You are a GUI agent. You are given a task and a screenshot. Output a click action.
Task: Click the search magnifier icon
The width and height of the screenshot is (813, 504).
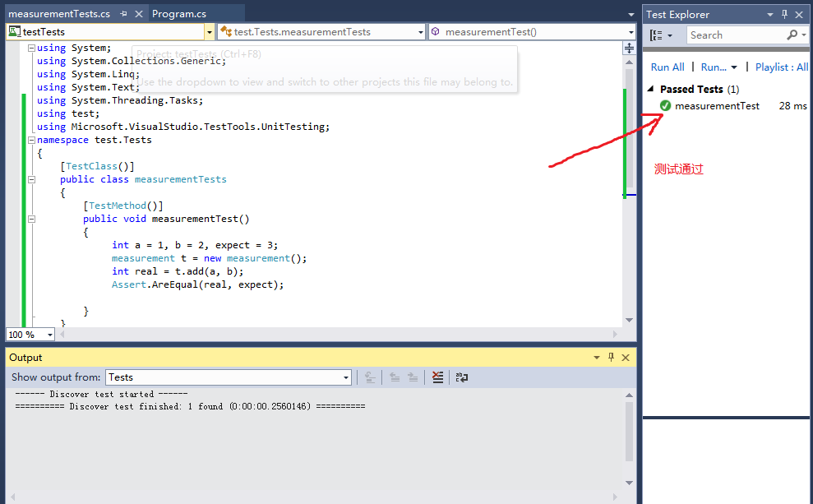pyautogui.click(x=792, y=35)
